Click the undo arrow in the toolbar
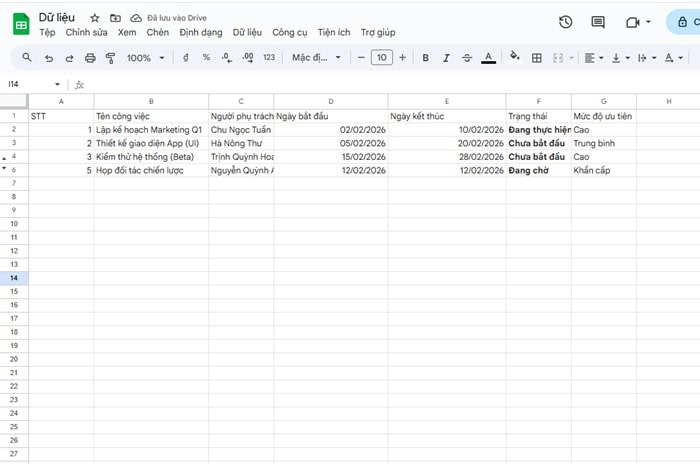This screenshot has height=464, width=700. (x=51, y=58)
